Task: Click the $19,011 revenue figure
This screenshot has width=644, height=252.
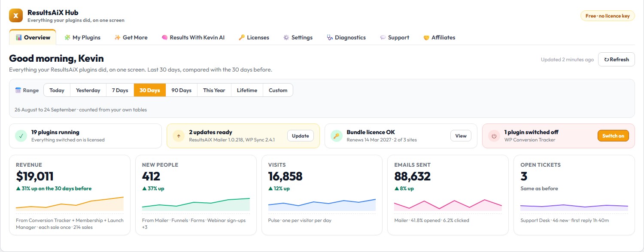Action: (x=35, y=176)
